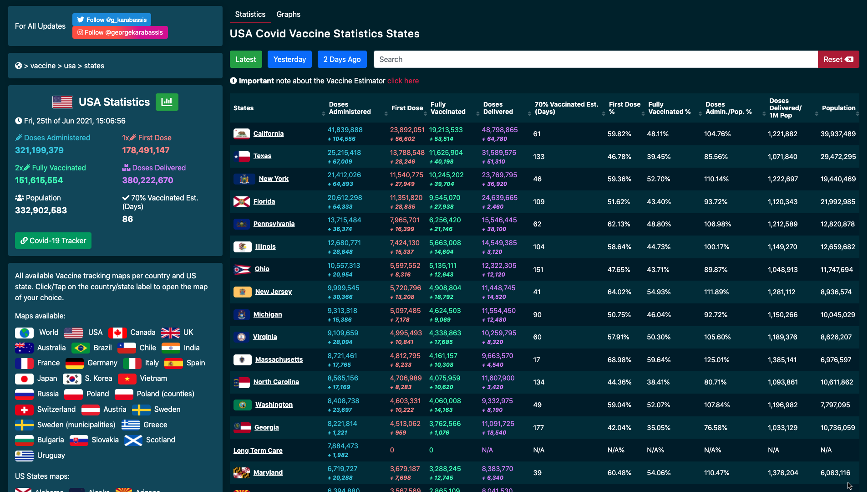Sort by Fully Vaccinated column arrows
Viewport: 868px width, 492px height.
coord(478,113)
